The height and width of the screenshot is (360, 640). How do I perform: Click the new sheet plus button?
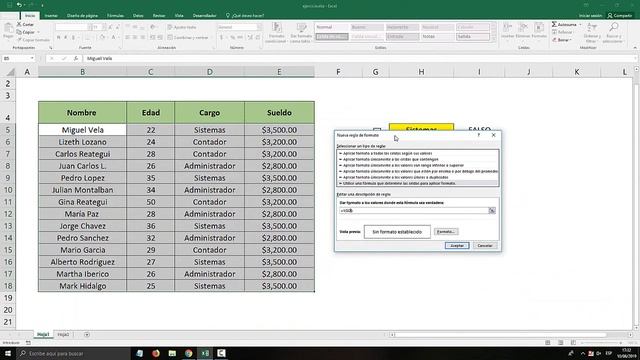pyautogui.click(x=87, y=334)
